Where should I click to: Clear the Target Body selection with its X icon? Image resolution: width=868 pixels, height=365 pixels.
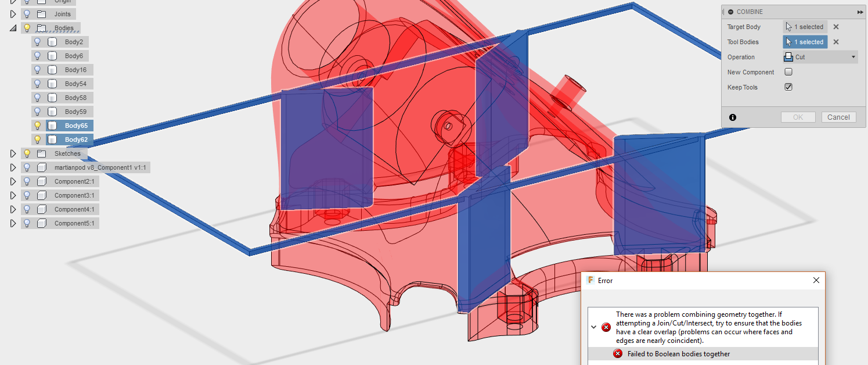(835, 26)
